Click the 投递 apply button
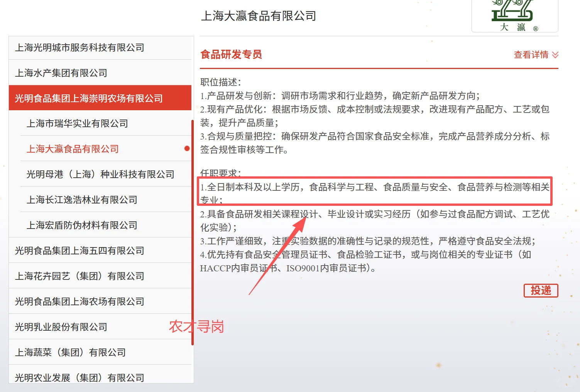 click(541, 291)
